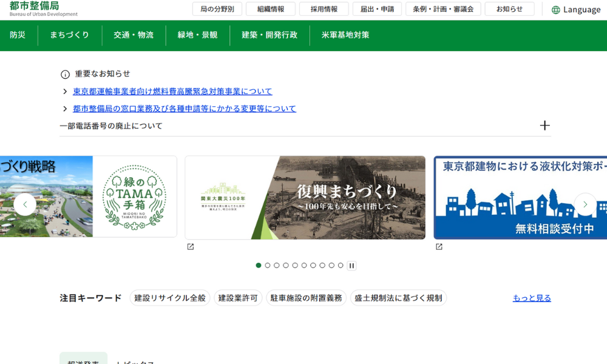This screenshot has height=364, width=607.
Task: Select the tenth carousel dot indicator
Action: [341, 265]
